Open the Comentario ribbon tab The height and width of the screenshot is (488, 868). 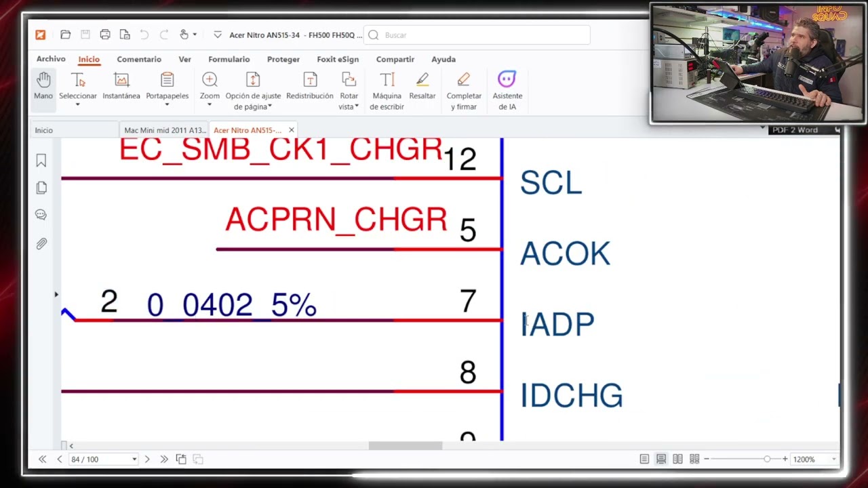[139, 59]
